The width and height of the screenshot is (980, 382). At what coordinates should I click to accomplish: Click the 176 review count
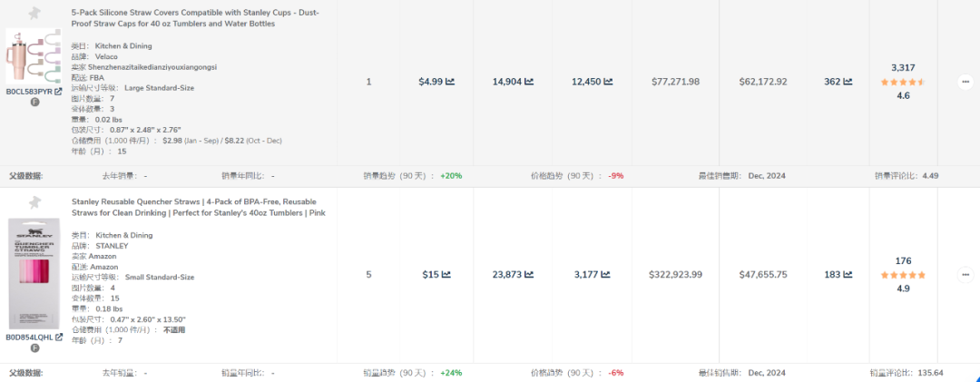[x=903, y=260]
